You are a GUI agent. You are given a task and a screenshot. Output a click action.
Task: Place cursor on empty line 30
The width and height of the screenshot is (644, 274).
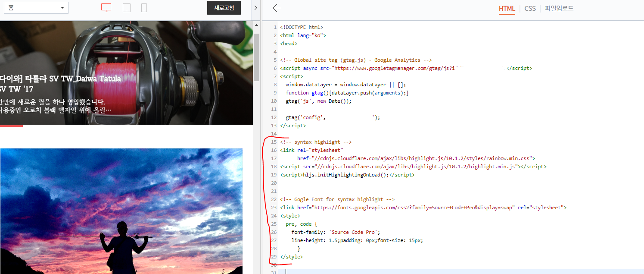461,265
